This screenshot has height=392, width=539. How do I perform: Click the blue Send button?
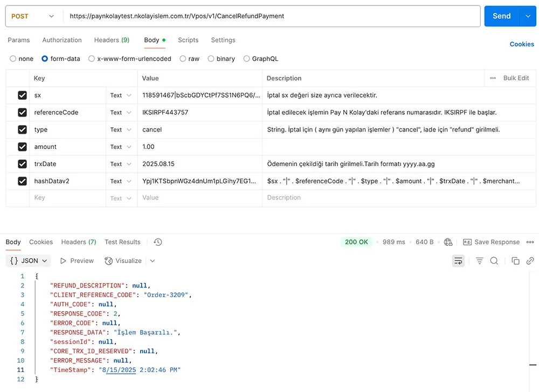(x=501, y=16)
